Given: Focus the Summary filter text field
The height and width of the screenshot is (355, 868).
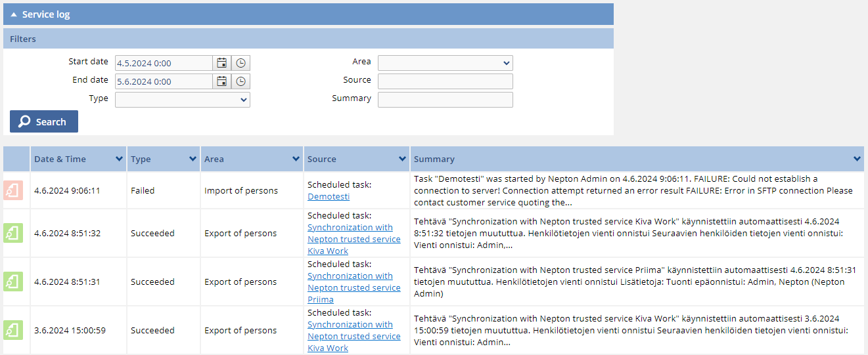Looking at the screenshot, I should coord(445,100).
